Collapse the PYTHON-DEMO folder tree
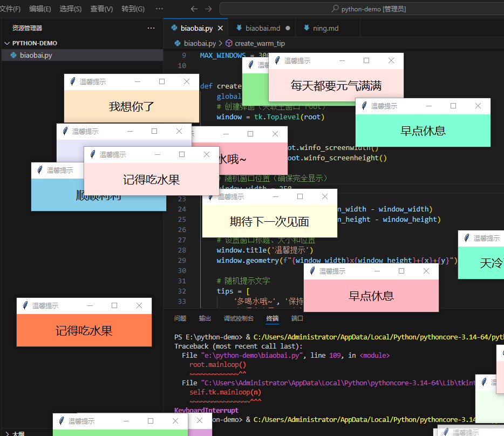The width and height of the screenshot is (504, 436). pyautogui.click(x=7, y=43)
